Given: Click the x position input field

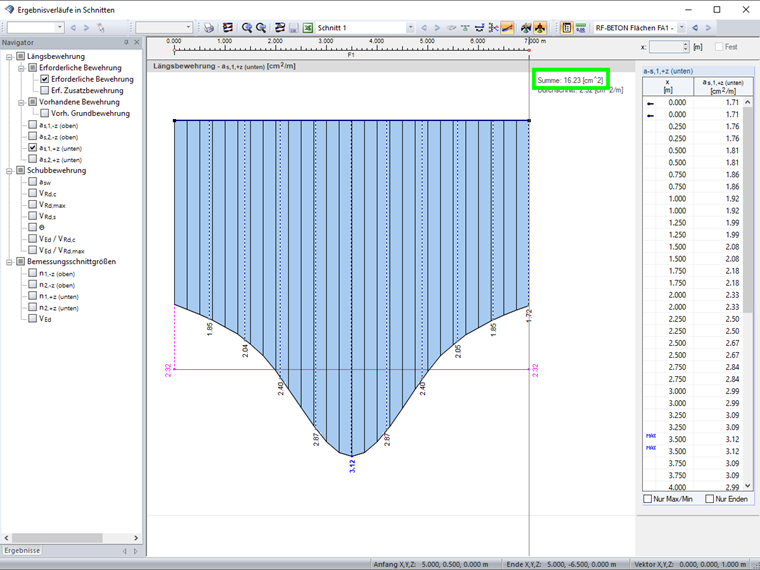Looking at the screenshot, I should 667,47.
